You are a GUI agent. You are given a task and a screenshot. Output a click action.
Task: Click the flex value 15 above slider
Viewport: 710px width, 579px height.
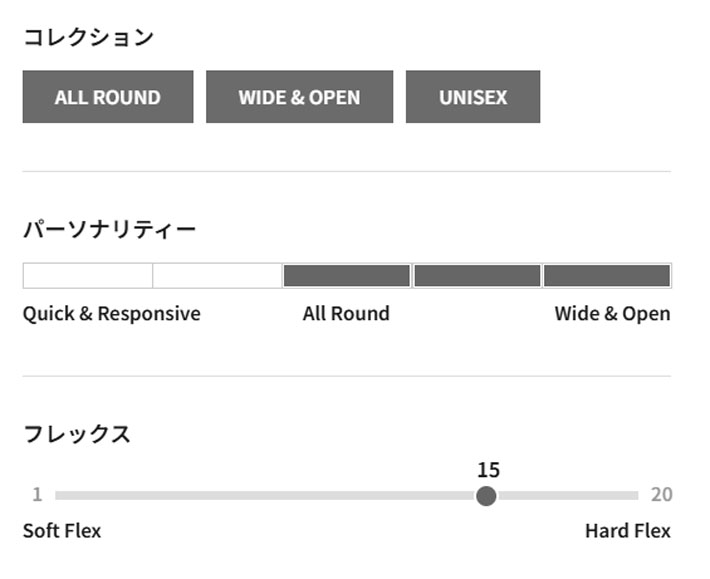[x=489, y=470]
